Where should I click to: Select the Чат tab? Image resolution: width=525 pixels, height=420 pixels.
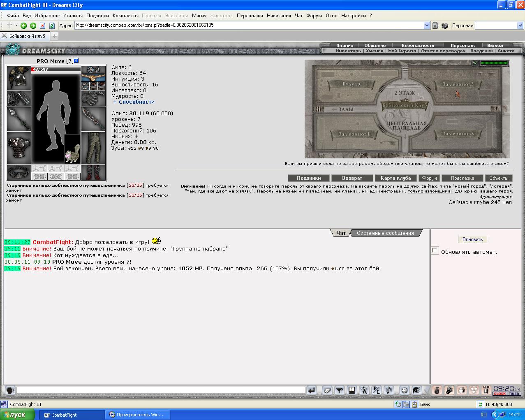(x=341, y=233)
